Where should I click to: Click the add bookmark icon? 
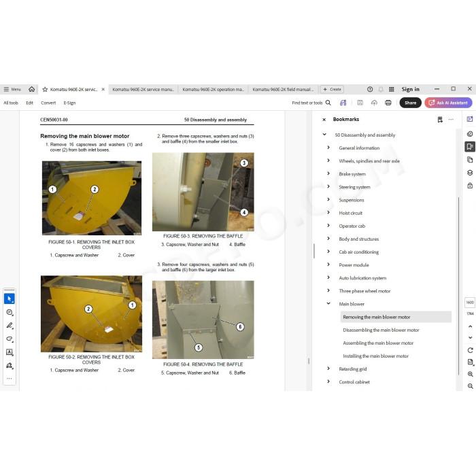click(440, 120)
